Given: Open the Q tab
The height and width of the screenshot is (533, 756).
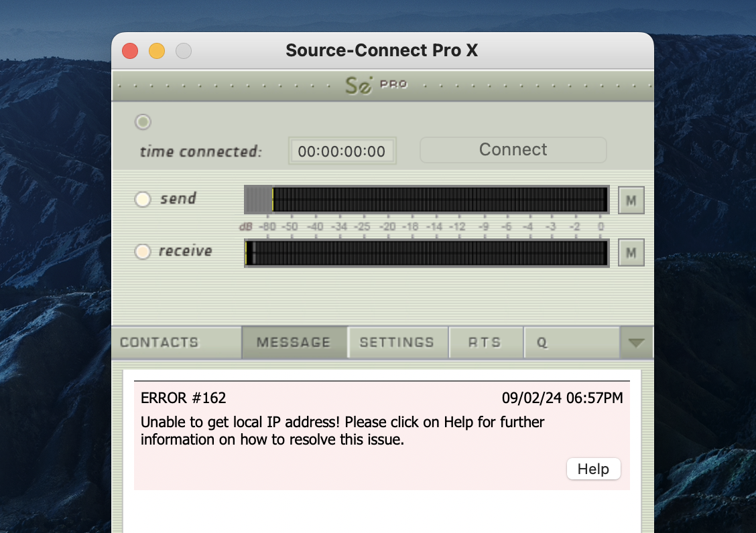Looking at the screenshot, I should pos(542,343).
